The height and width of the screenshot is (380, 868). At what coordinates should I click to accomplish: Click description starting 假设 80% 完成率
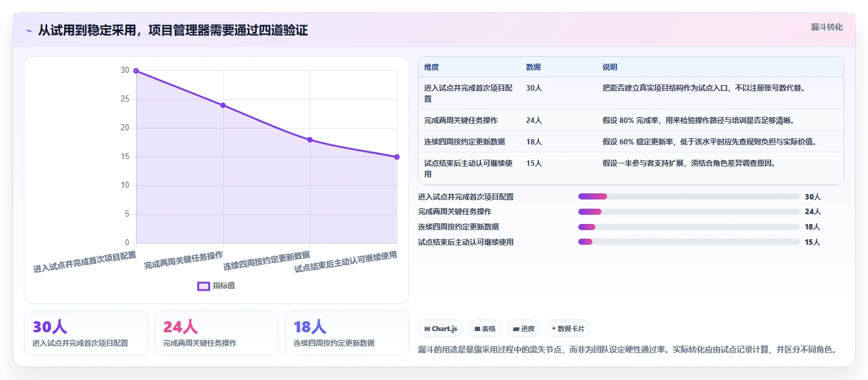point(698,121)
